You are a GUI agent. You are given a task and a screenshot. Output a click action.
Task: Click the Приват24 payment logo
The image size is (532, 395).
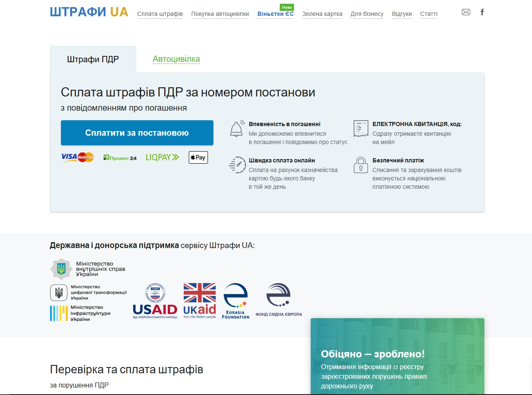[120, 157]
